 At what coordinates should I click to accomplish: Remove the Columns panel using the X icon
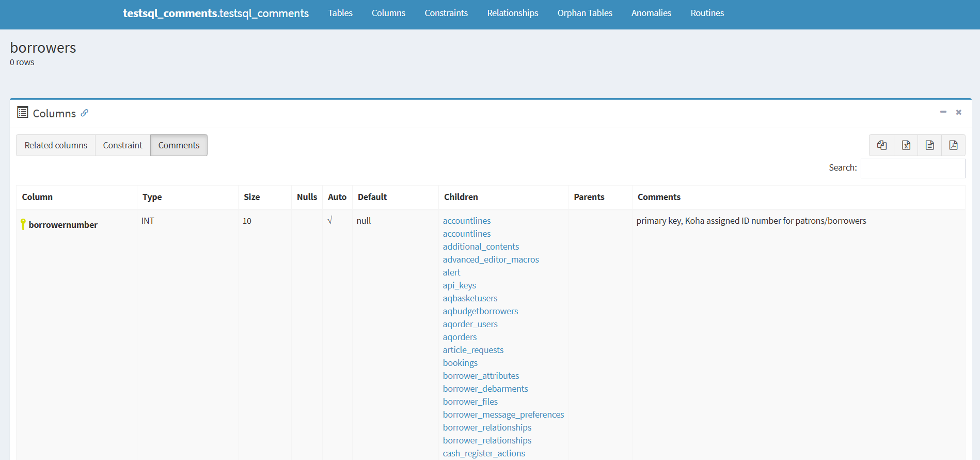(958, 112)
